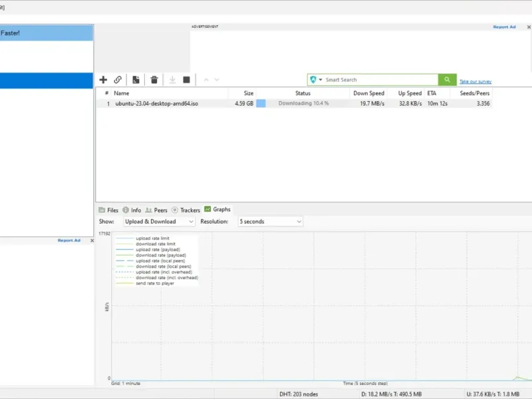
Task: Click upload rate (incl. overhead) legend entry
Action: 154,272
